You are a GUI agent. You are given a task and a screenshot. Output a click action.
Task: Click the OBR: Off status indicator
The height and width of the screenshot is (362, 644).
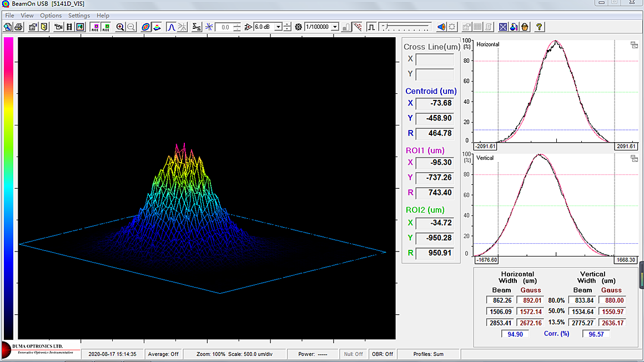point(382,354)
